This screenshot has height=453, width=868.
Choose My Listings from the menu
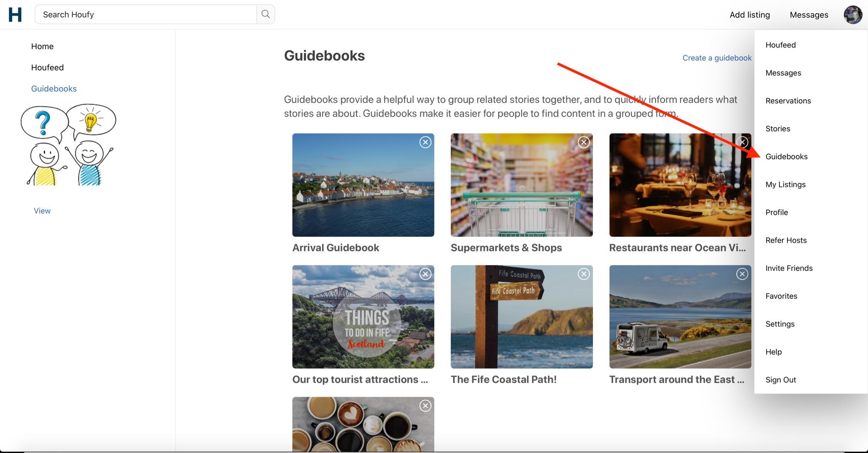pos(785,184)
